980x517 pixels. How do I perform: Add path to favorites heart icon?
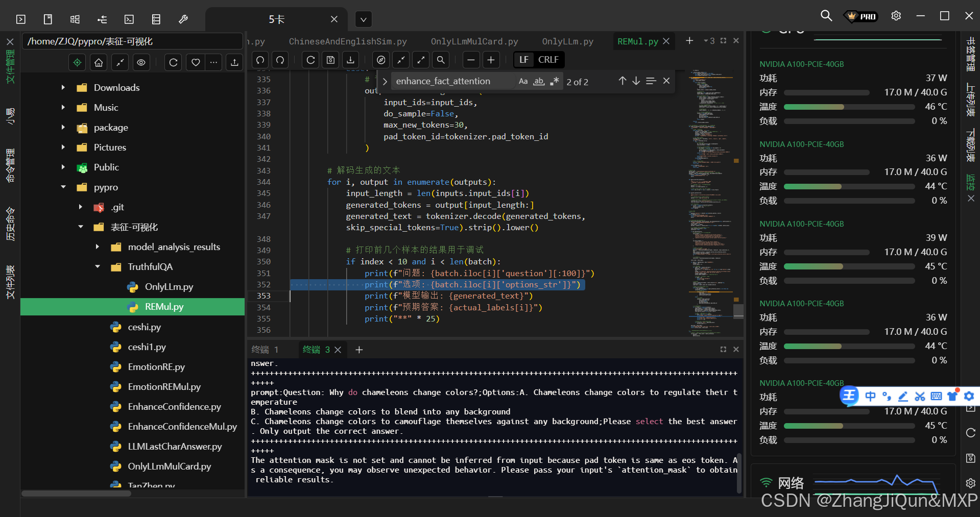pos(196,62)
